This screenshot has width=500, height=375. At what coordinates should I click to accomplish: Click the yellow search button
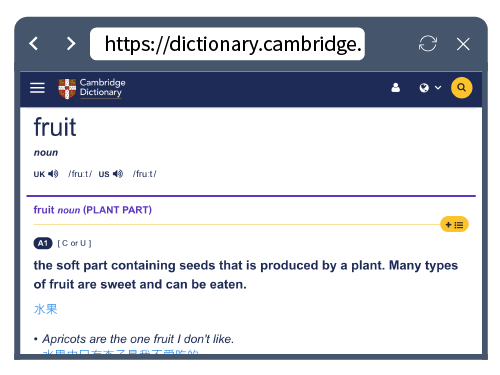[461, 88]
